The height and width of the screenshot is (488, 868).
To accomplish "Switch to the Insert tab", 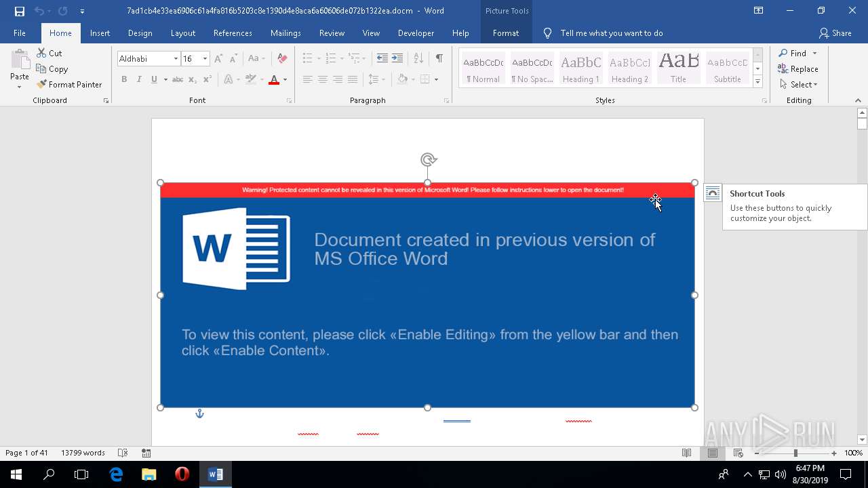I will [100, 33].
